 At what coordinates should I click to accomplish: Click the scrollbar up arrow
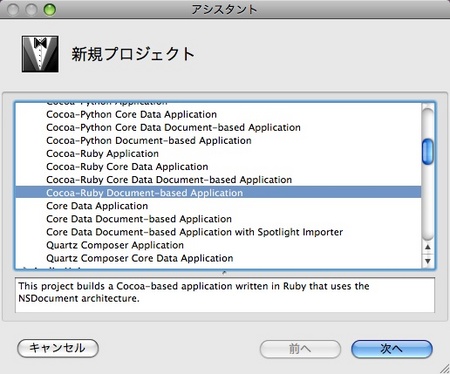428,247
